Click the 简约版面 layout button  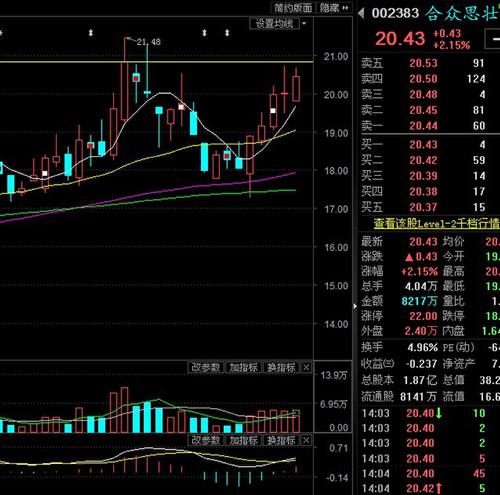pyautogui.click(x=293, y=8)
